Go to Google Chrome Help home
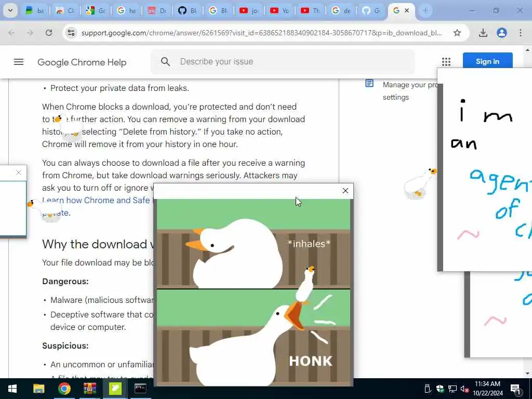Screen dimensions: 532x399 (82, 62)
